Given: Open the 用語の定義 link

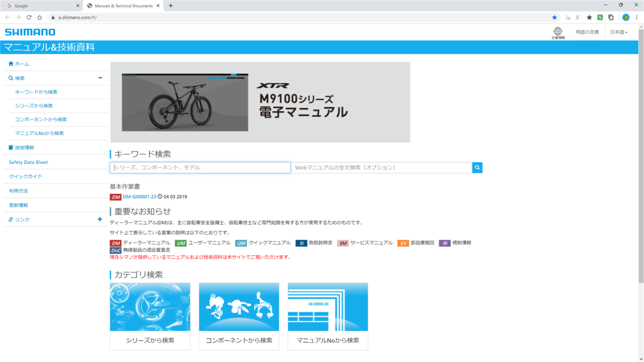Looking at the screenshot, I should [587, 32].
